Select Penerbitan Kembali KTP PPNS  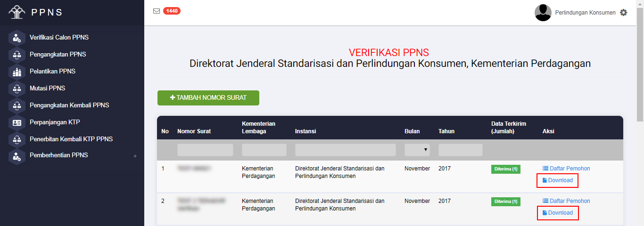(x=71, y=139)
